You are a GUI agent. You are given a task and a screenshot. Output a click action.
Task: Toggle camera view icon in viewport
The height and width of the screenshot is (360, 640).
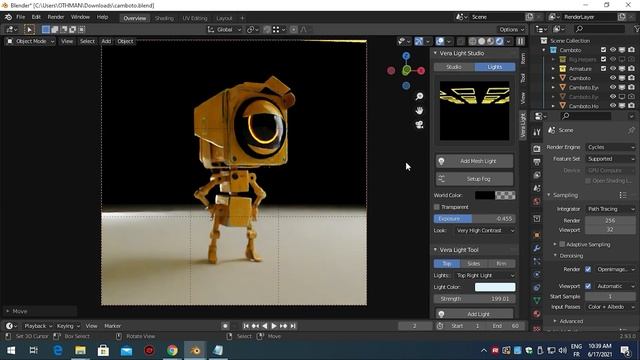tap(419, 124)
